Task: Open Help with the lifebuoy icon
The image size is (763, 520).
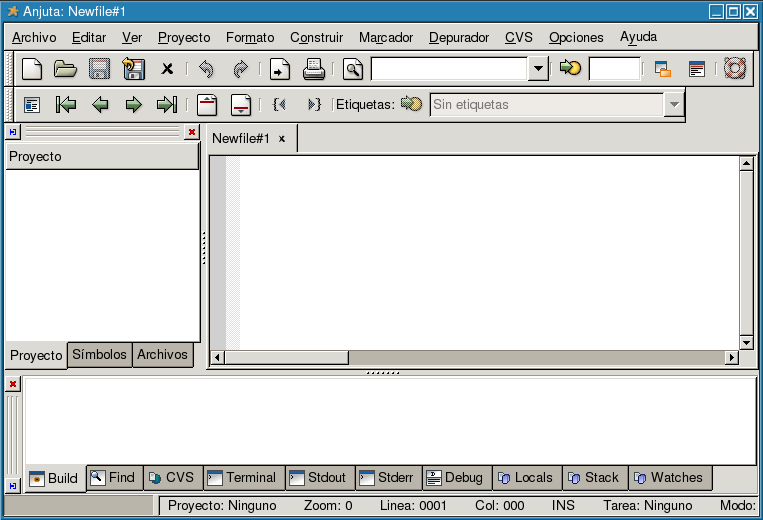Action: [735, 68]
